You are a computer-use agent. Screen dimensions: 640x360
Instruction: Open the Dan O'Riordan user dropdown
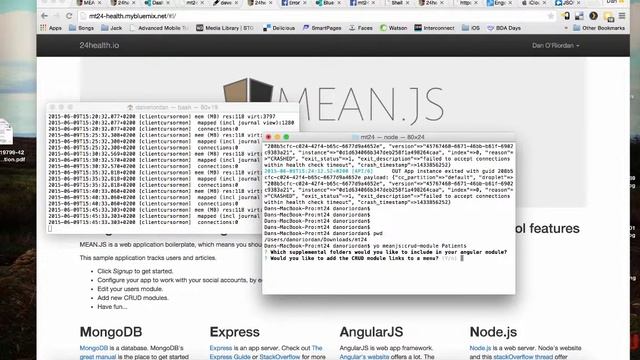pos(556,45)
